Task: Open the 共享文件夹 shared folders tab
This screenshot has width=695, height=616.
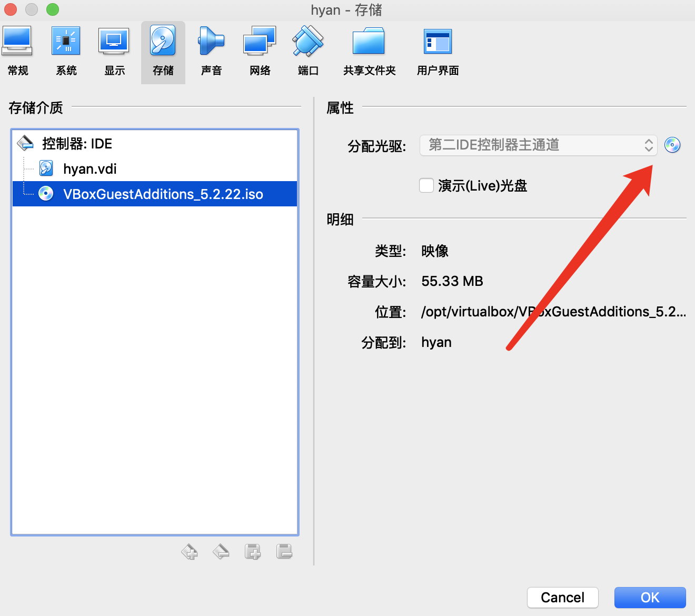Action: point(369,52)
